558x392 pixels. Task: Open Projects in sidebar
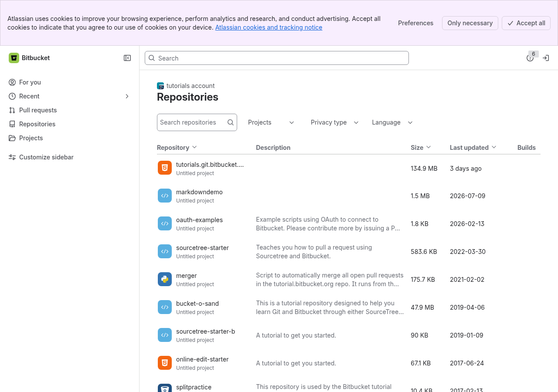70,138
